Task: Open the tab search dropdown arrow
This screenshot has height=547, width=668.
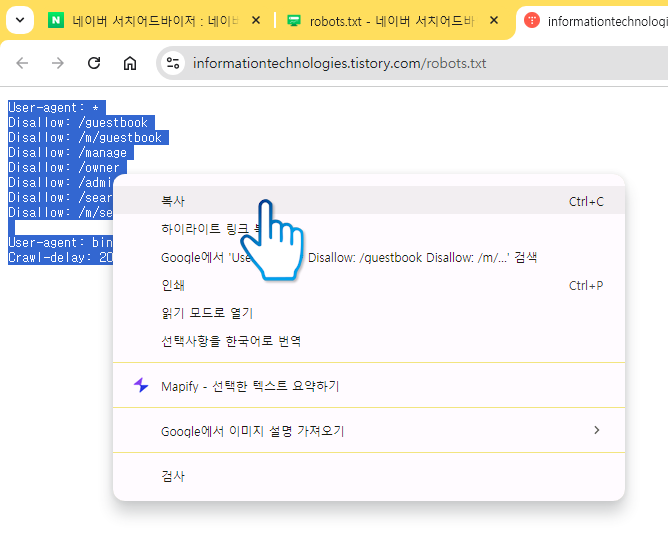Action: [20, 20]
